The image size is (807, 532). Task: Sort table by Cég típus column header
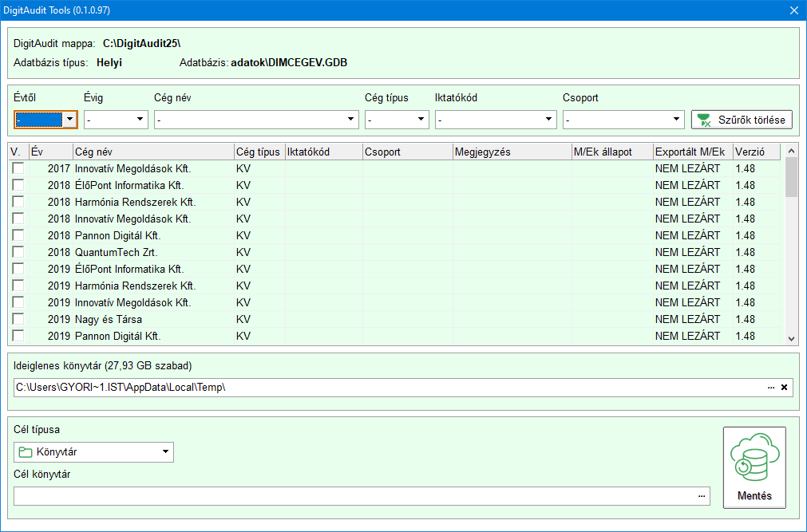click(x=260, y=152)
